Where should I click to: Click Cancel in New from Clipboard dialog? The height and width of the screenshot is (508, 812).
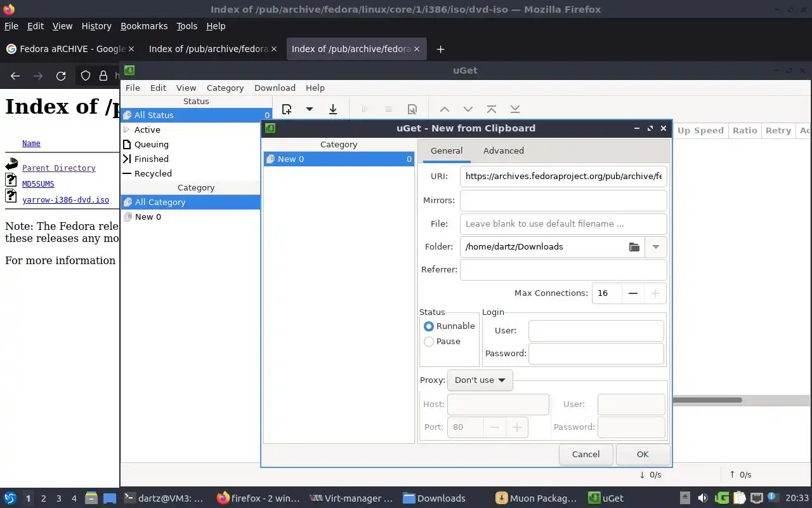point(586,454)
